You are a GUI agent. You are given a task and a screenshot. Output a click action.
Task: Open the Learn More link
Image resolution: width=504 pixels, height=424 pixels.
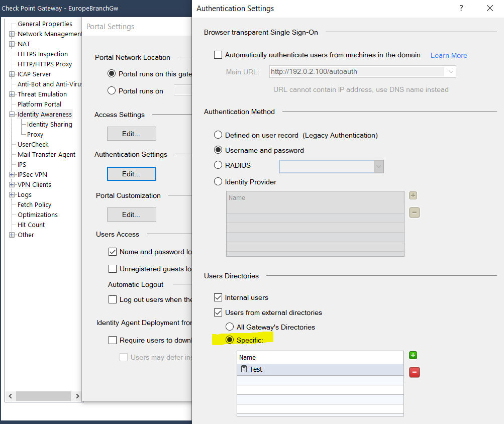(x=448, y=55)
